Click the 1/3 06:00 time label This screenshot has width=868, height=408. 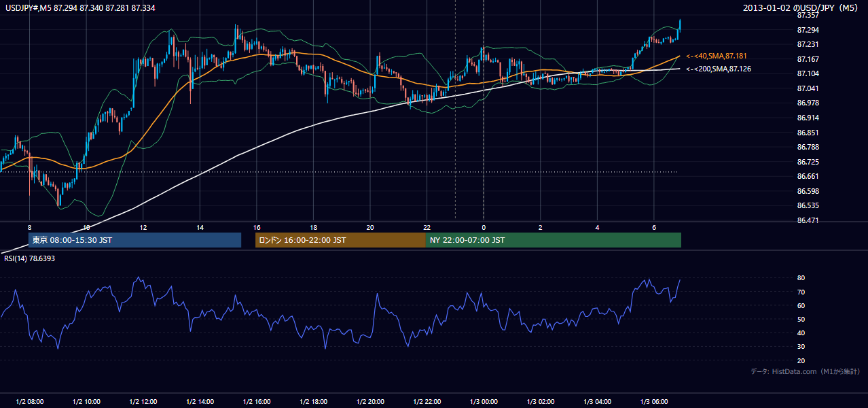tap(654, 401)
